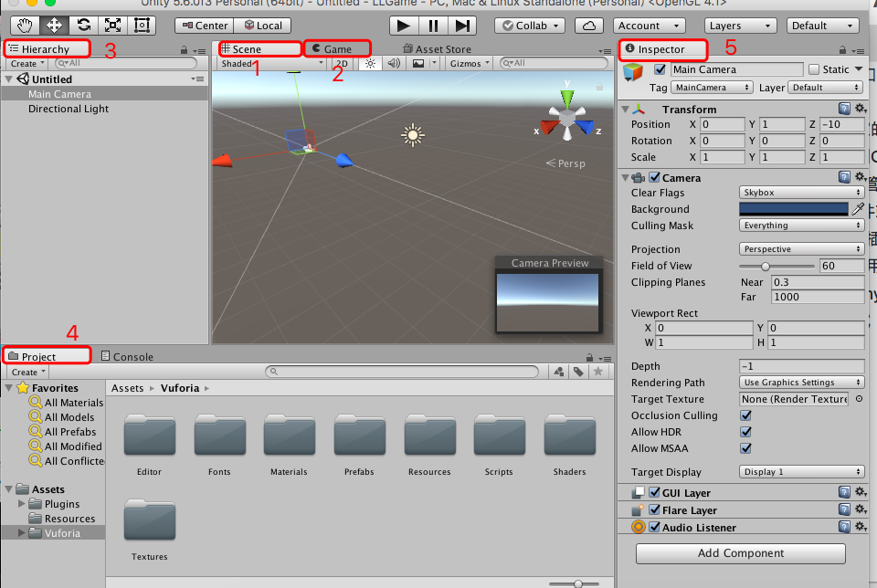Open Camera component gear menu

tap(861, 177)
